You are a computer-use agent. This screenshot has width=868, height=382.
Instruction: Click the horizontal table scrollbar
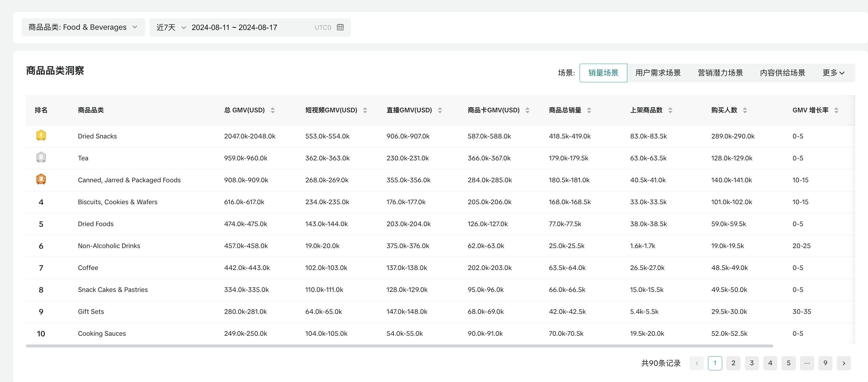click(x=399, y=346)
